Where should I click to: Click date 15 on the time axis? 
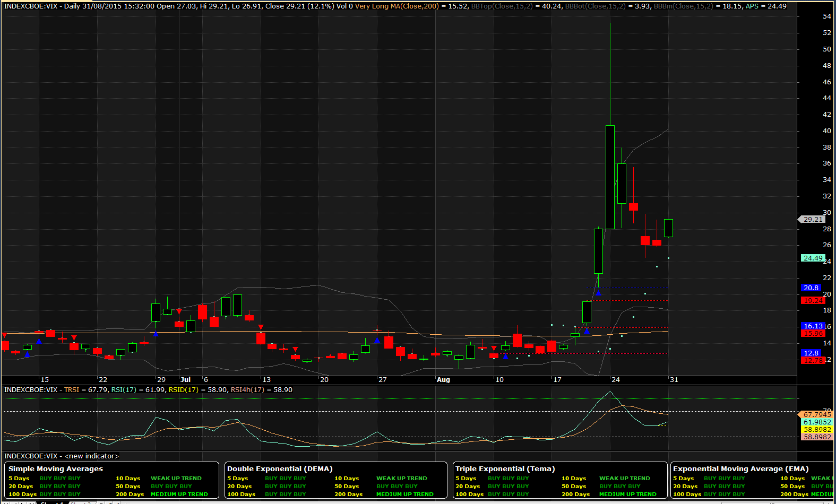tap(45, 380)
